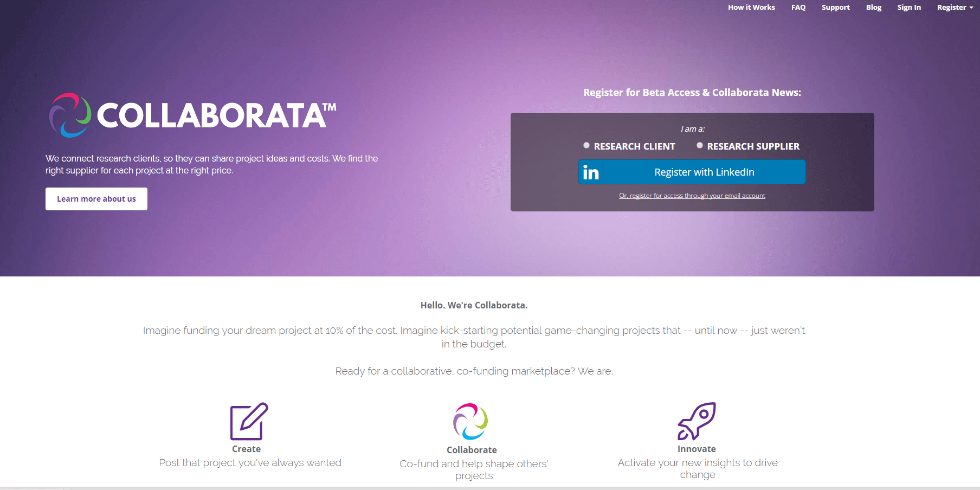Go to the Support page
This screenshot has width=980, height=490.
pos(835,8)
